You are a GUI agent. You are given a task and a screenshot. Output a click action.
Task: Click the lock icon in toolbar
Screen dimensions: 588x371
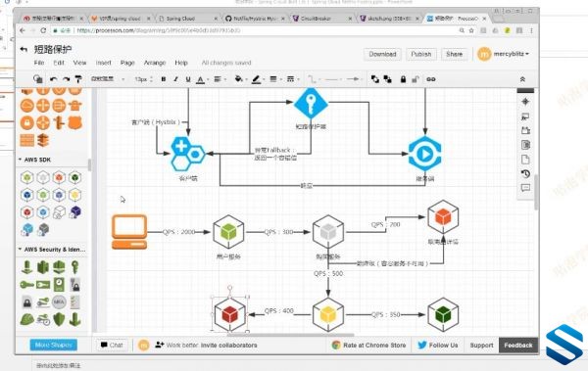(403, 79)
